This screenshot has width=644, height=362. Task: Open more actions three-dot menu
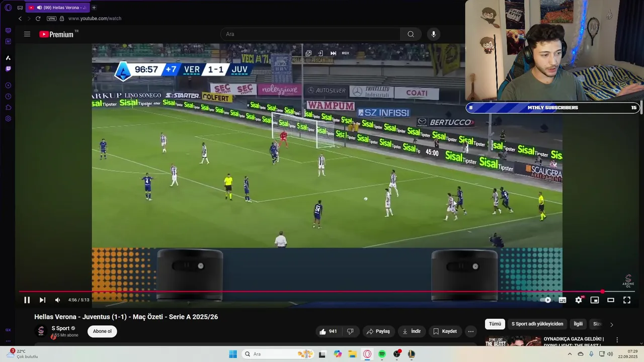click(x=471, y=331)
